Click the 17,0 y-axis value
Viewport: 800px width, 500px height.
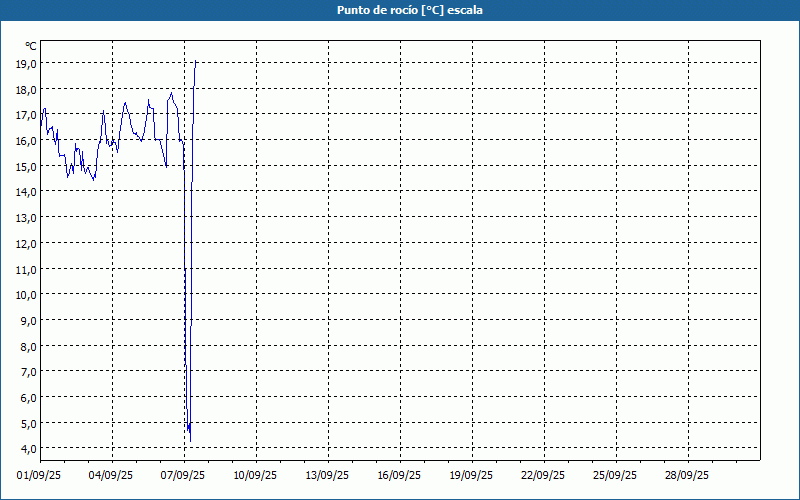[x=27, y=115]
